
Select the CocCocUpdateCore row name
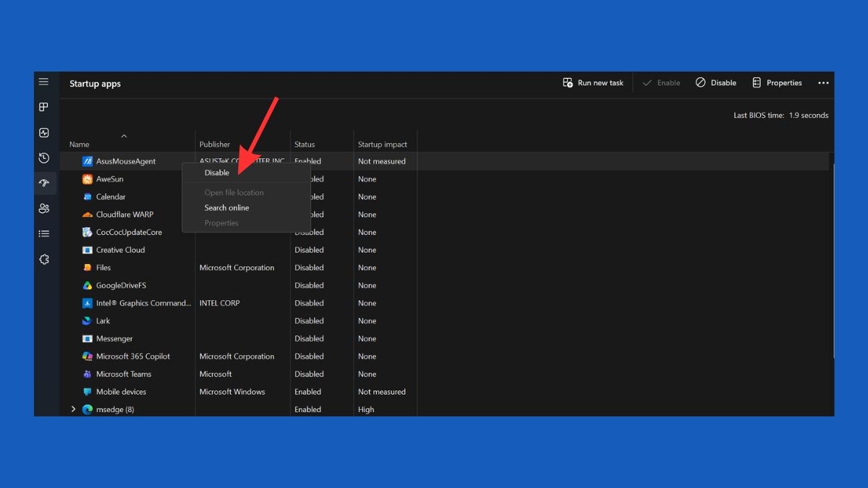(129, 232)
